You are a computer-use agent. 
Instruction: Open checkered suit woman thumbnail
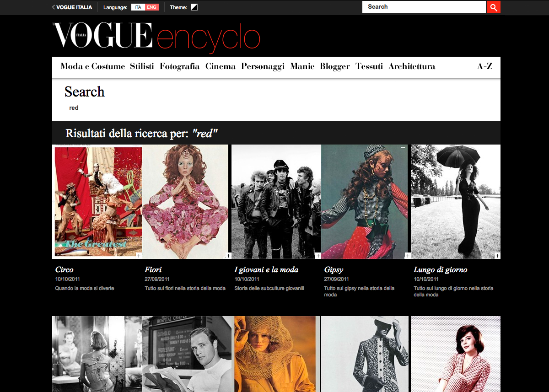coord(456,354)
